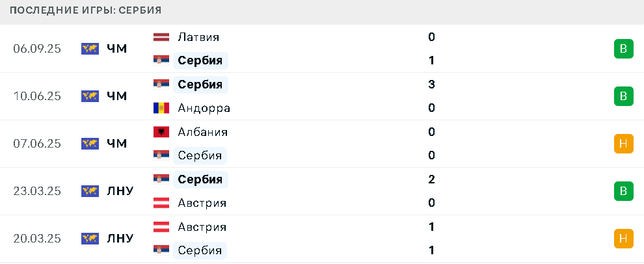Click the orange Н badge for 20.03.25
The height and width of the screenshot is (264, 644).
click(x=623, y=239)
